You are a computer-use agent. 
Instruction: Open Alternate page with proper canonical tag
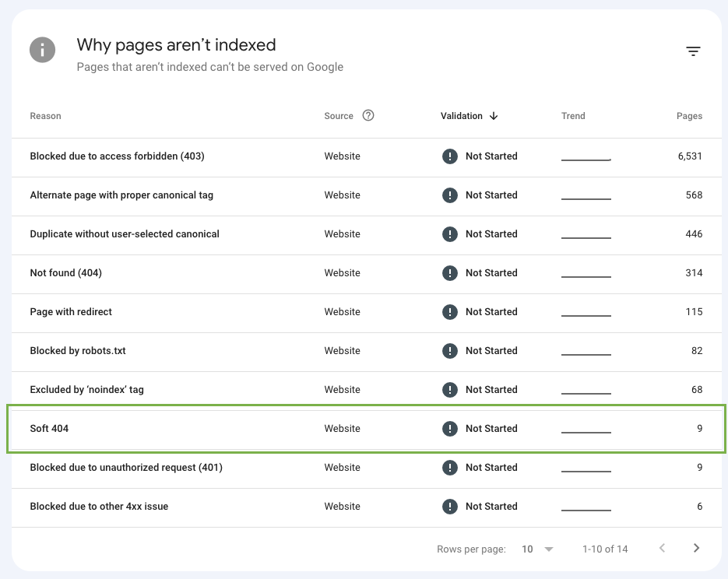(121, 195)
